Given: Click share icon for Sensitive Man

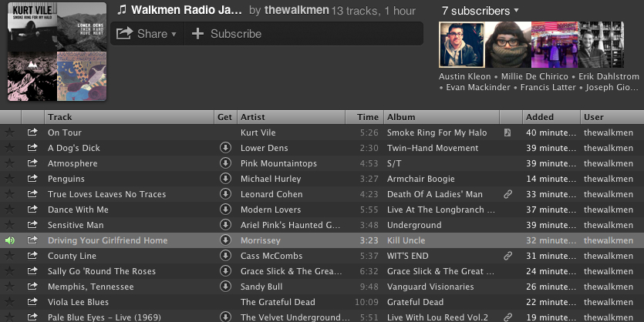Looking at the screenshot, I should (x=32, y=224).
